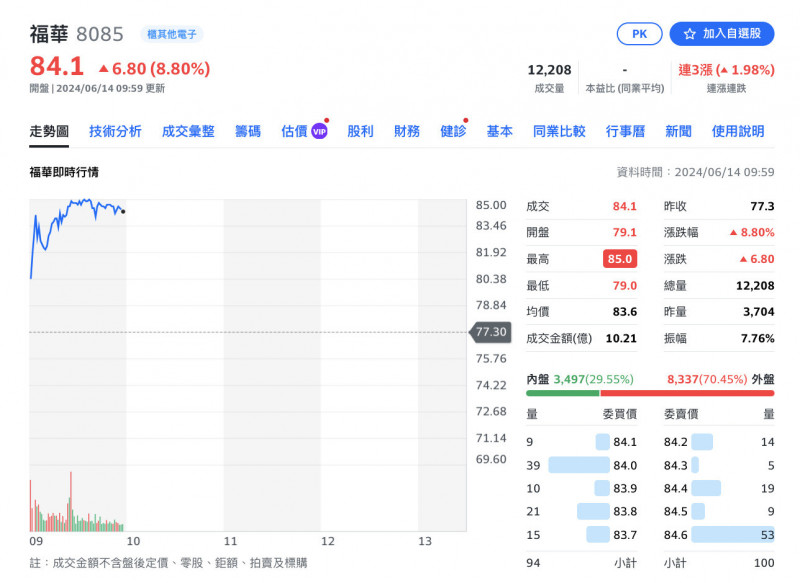Image resolution: width=800 pixels, height=583 pixels.
Task: Switch to 成交彙整 tab
Action: (188, 132)
